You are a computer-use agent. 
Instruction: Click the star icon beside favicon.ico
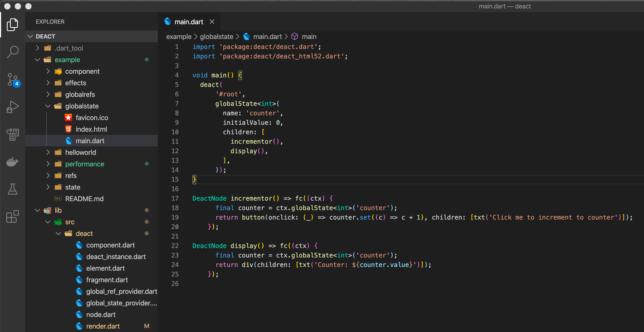(x=68, y=117)
